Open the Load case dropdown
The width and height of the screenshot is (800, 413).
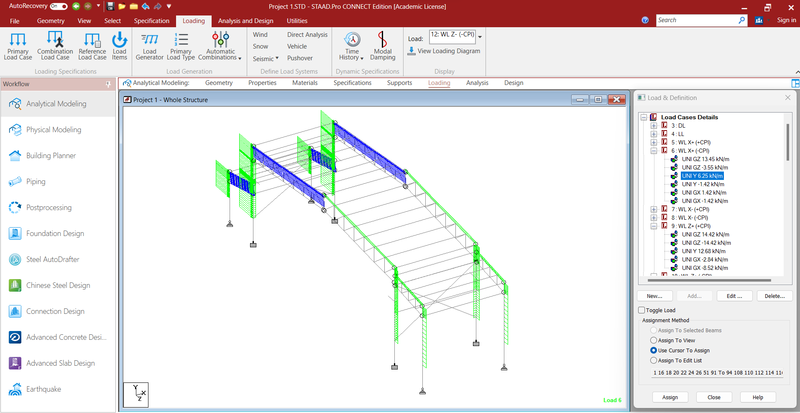(480, 37)
